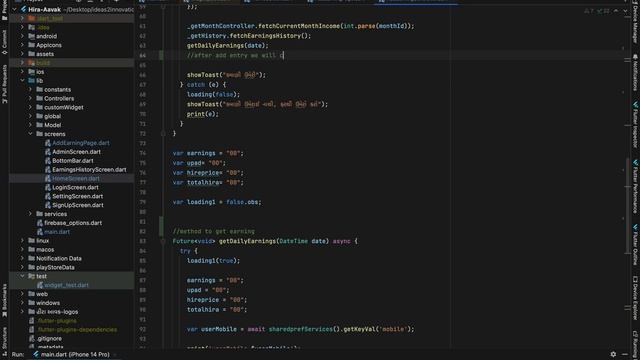The height and width of the screenshot is (360, 640).
Task: Select the Model folder
Action: point(53,125)
